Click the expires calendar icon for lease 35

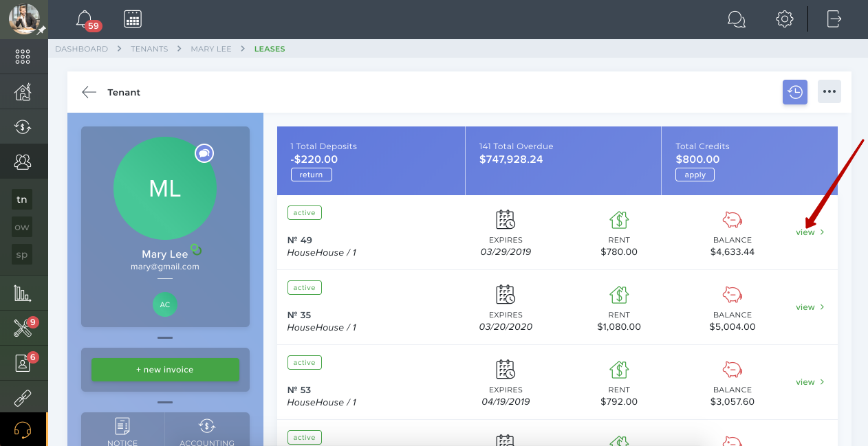point(506,295)
